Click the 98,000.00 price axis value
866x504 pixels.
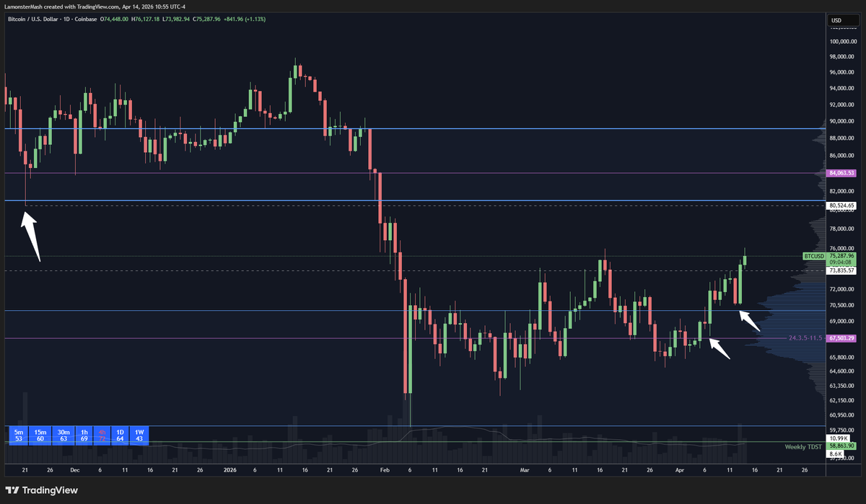(x=843, y=57)
